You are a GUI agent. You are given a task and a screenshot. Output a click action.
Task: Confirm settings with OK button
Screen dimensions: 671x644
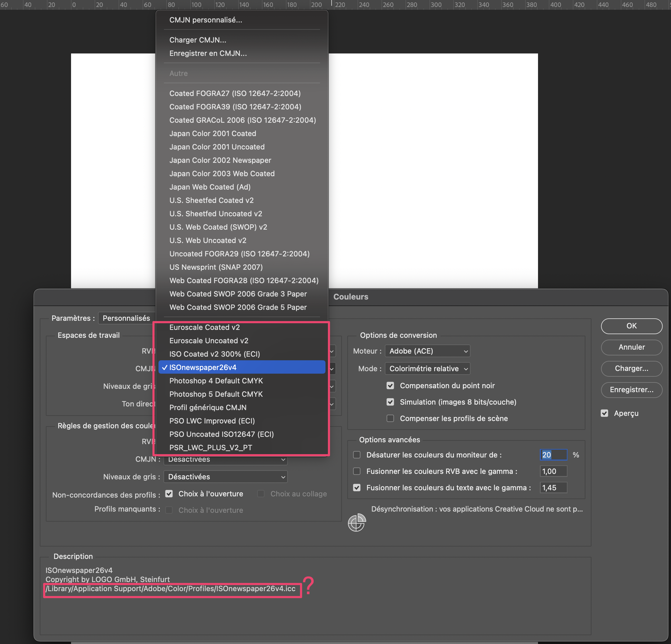click(x=631, y=326)
